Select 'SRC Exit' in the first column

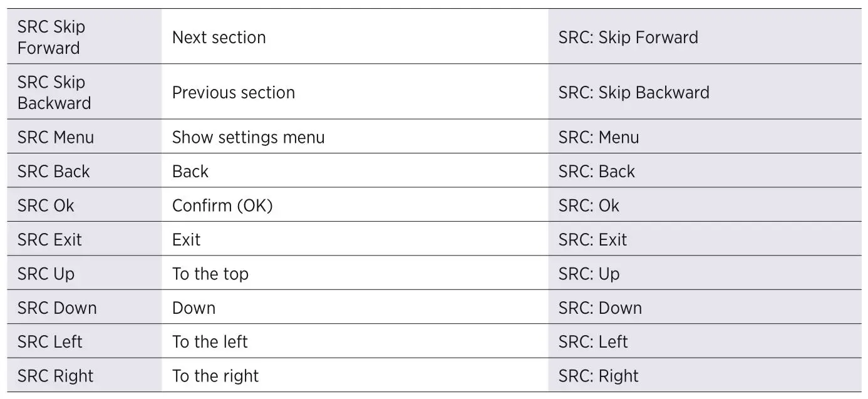coord(49,240)
